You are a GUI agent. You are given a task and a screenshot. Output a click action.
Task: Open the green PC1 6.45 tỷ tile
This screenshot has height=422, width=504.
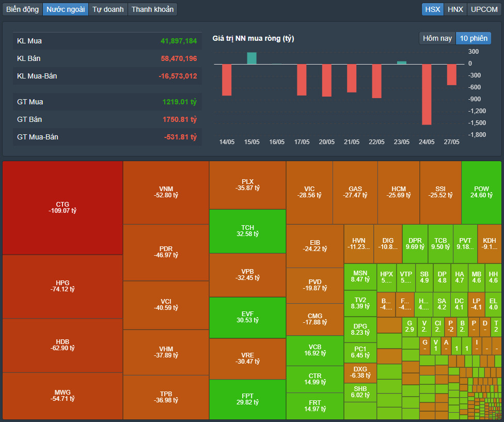[360, 352]
